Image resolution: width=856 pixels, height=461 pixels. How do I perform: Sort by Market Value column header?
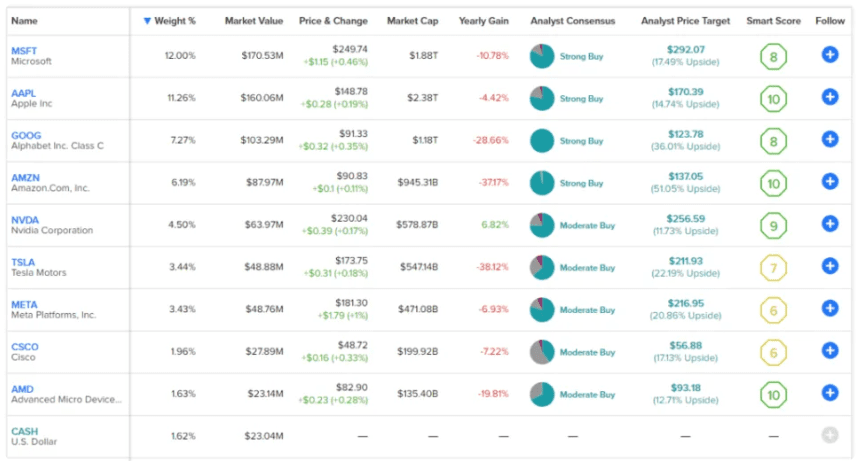(x=254, y=21)
